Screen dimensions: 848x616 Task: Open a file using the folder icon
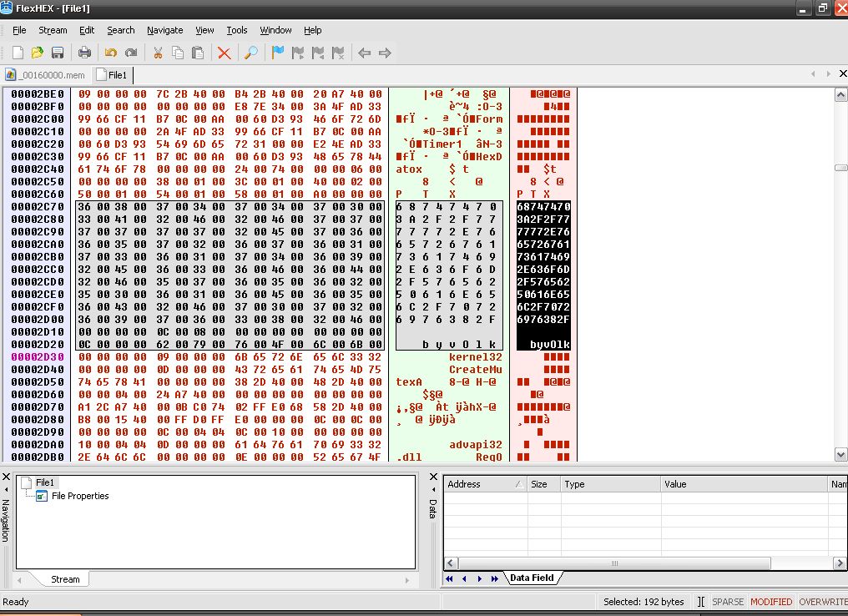[38, 53]
